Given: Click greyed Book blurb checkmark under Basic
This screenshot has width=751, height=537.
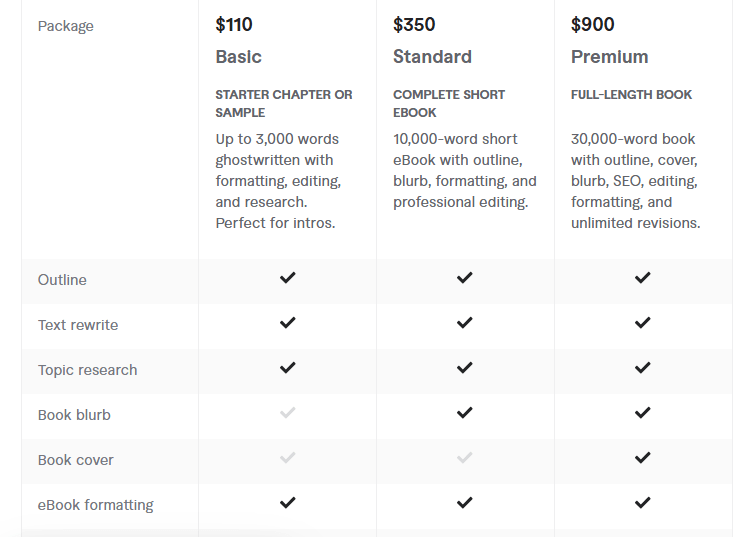Looking at the screenshot, I should (288, 413).
